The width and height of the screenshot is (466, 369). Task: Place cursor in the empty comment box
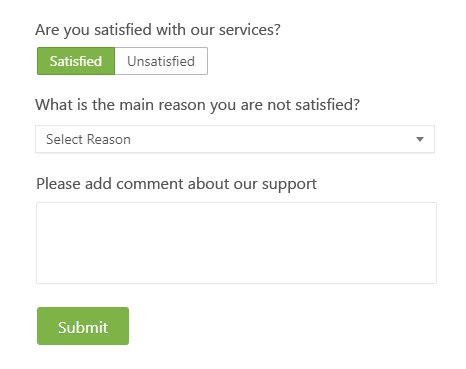[236, 243]
